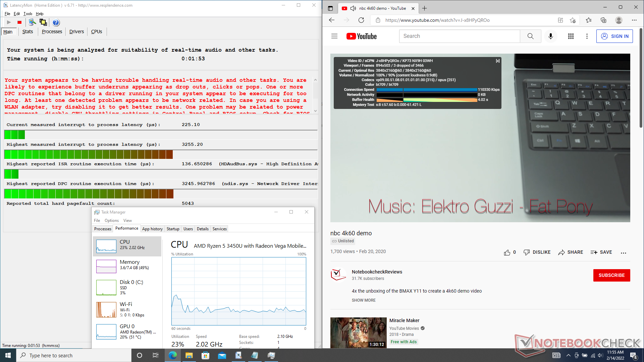644x362 pixels.
Task: Open Edge tab actions menu icon
Action: point(330,8)
